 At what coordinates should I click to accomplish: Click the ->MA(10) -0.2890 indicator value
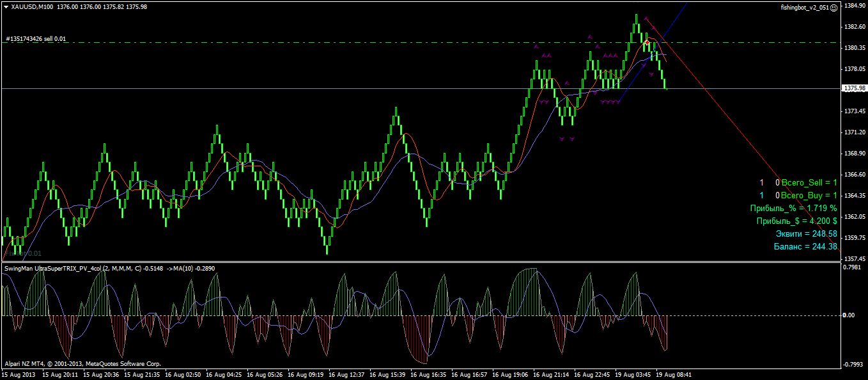tap(190, 269)
